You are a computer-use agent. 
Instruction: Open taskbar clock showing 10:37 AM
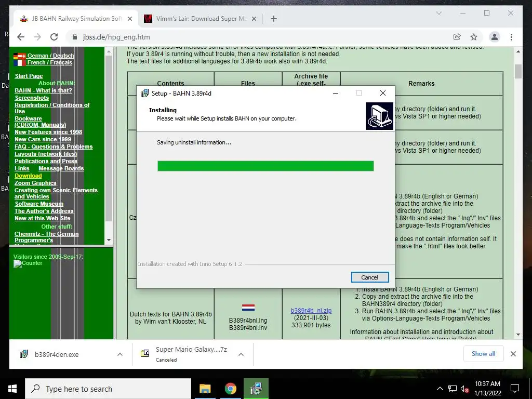click(487, 389)
